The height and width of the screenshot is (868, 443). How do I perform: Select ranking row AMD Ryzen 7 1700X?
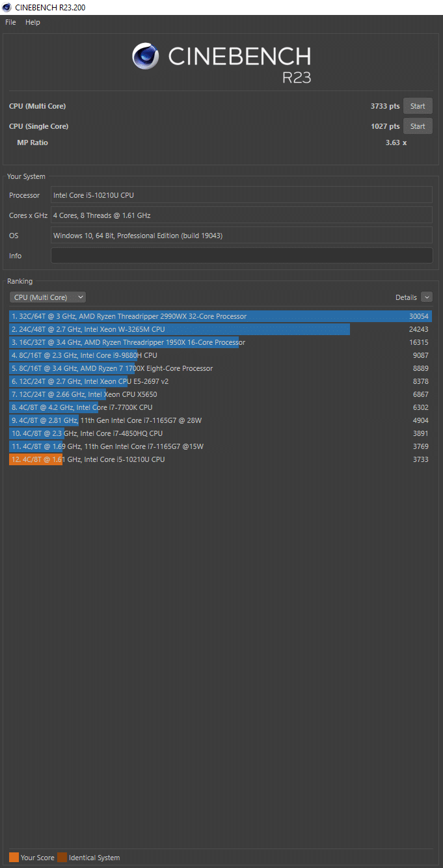tap(221, 368)
